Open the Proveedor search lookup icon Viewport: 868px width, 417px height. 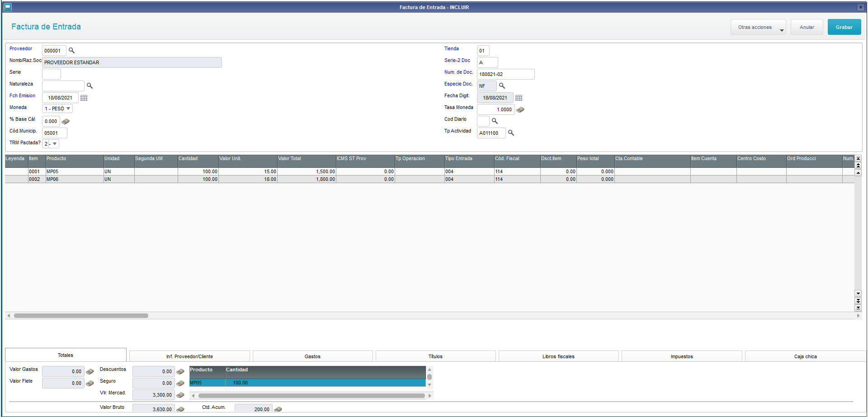click(x=71, y=51)
